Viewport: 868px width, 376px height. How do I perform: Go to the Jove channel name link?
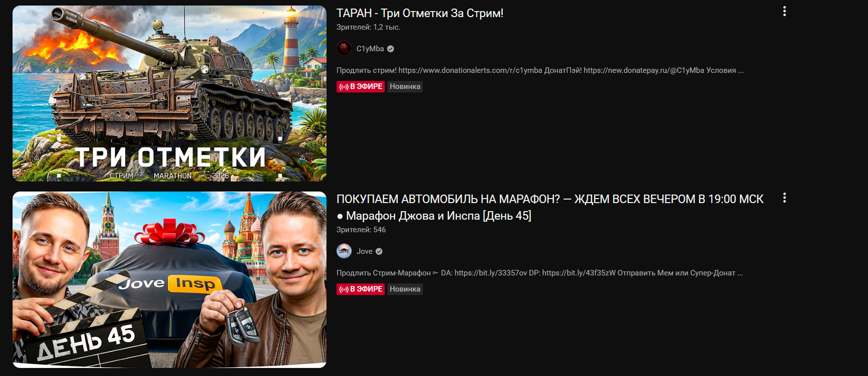click(x=365, y=251)
